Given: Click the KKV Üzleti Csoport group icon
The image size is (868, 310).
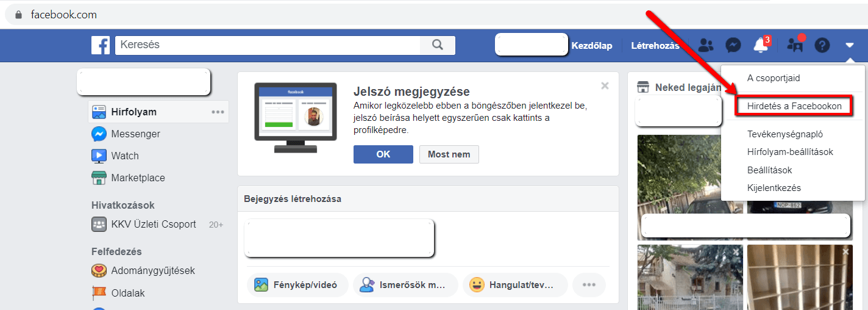Looking at the screenshot, I should pos(99,225).
